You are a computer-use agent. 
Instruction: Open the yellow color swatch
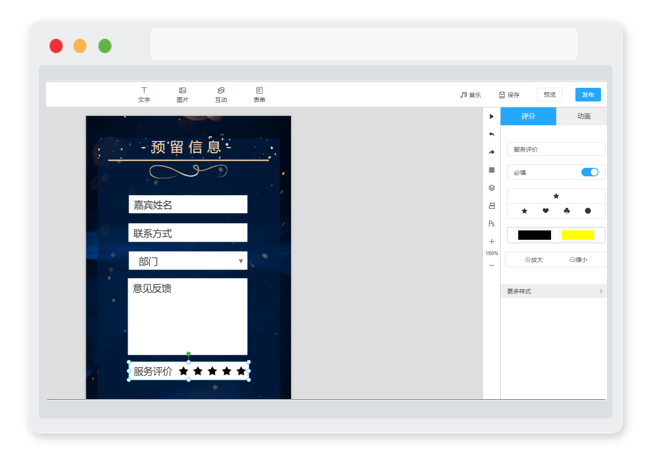(x=578, y=235)
